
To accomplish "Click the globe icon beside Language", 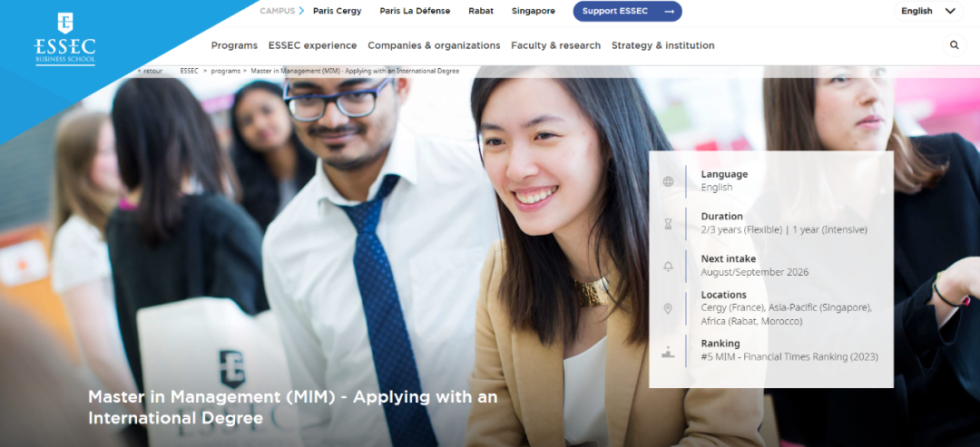I will 668,181.
